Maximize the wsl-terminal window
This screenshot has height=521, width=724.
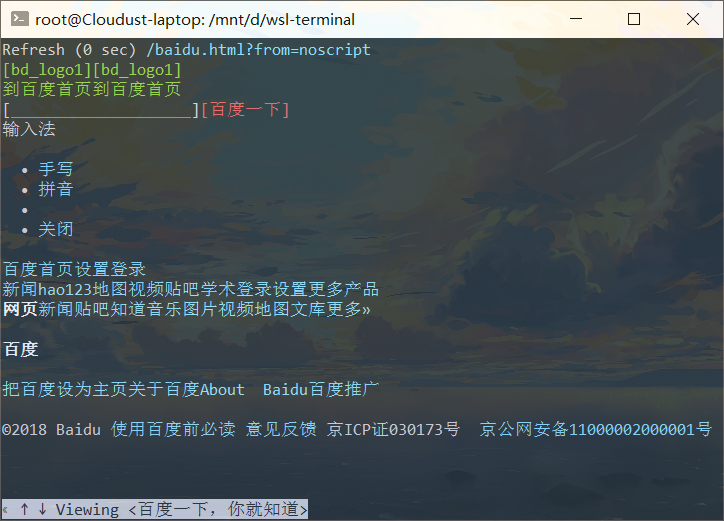tap(634, 19)
